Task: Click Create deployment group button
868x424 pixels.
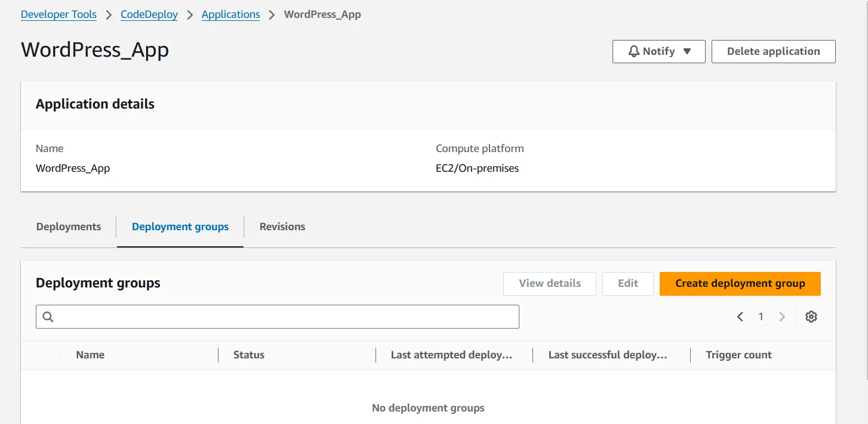Action: [740, 283]
